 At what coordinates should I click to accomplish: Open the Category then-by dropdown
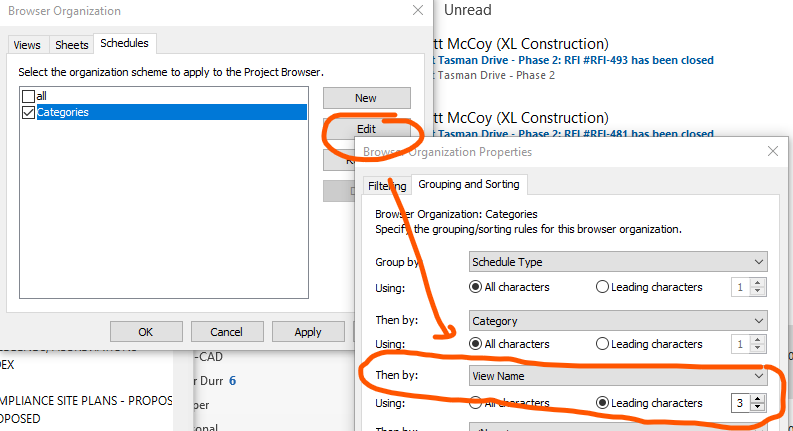pos(618,321)
